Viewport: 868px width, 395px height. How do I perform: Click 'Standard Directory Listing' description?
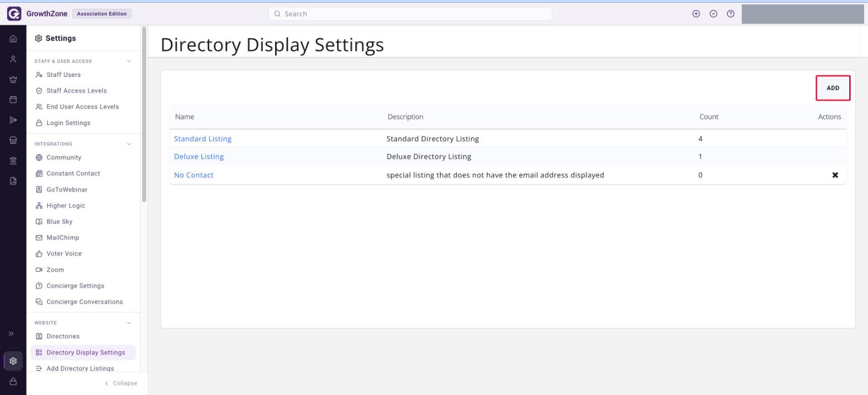pos(433,139)
